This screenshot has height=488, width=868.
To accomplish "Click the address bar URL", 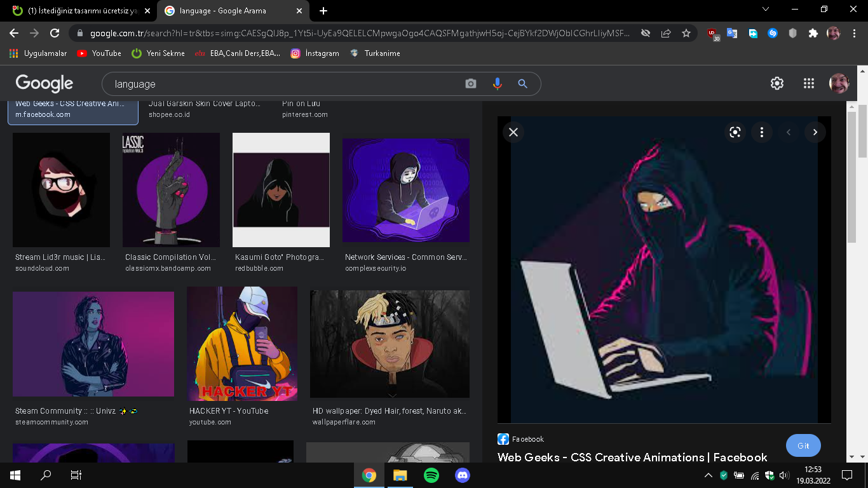I will [359, 33].
